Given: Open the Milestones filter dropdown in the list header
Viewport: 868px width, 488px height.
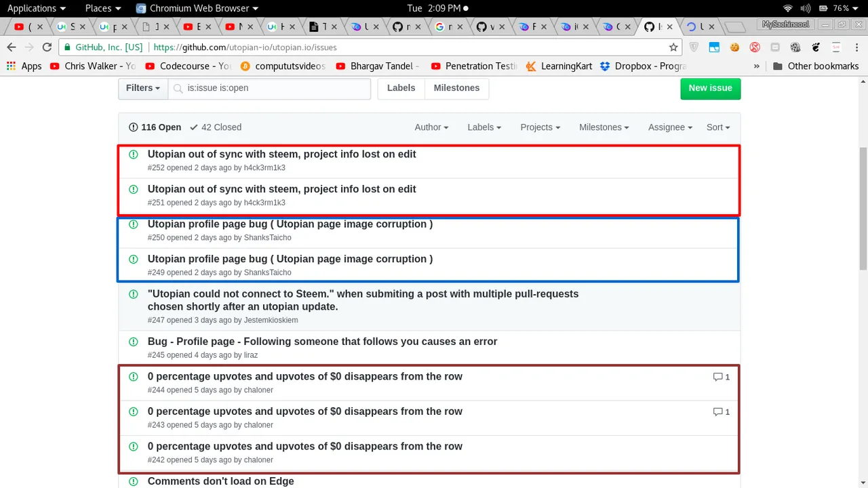Looking at the screenshot, I should 604,127.
